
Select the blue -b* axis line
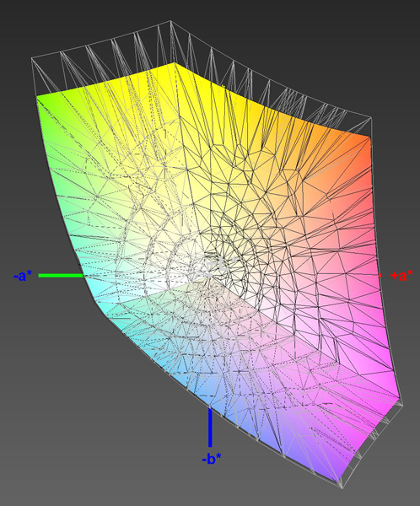pos(210,428)
